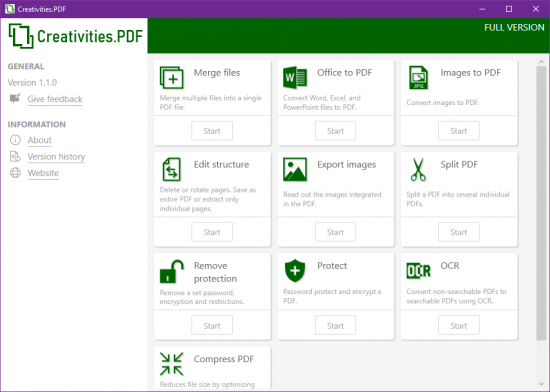
Task: Click the Export images picture icon
Action: (295, 169)
